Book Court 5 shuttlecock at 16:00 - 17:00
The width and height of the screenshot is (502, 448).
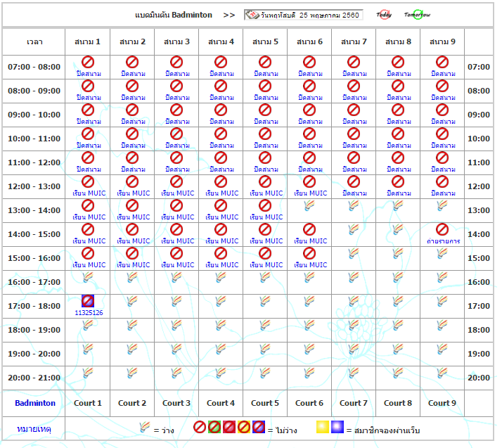point(265,277)
